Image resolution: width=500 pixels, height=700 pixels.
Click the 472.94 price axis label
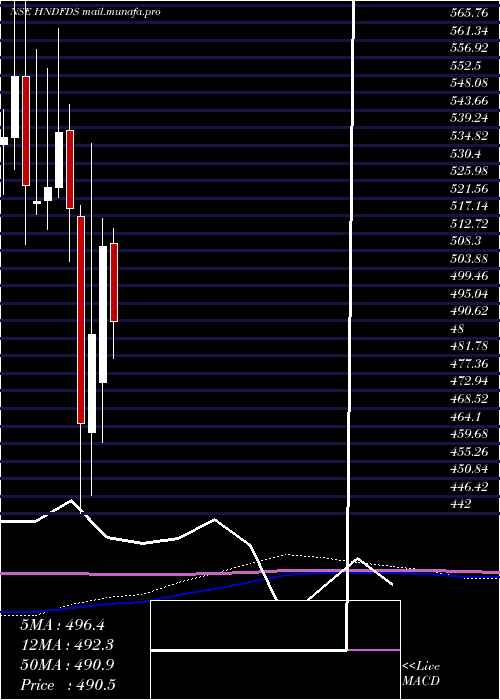[x=469, y=381]
